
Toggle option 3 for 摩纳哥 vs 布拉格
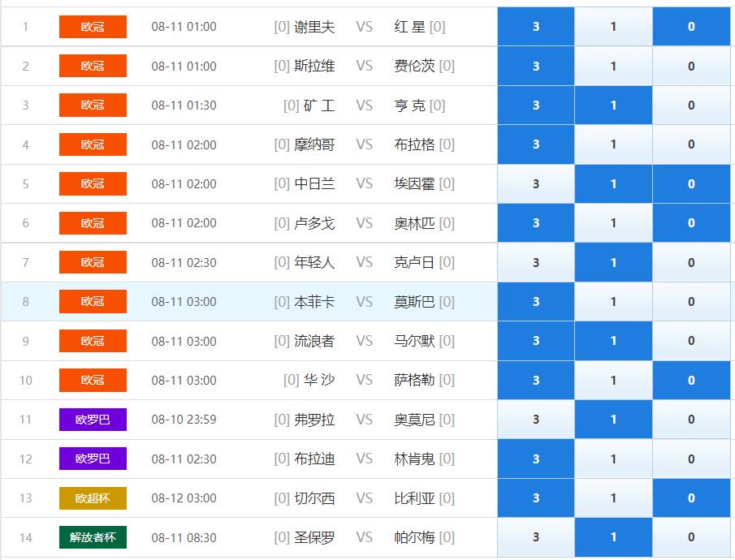(536, 144)
